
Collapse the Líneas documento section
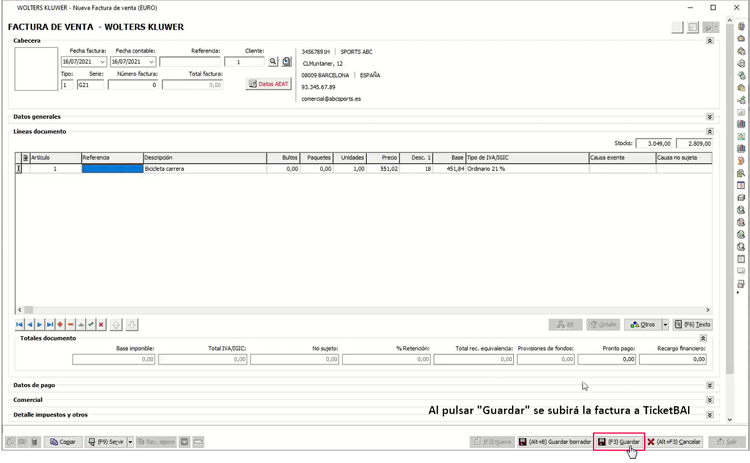[710, 132]
